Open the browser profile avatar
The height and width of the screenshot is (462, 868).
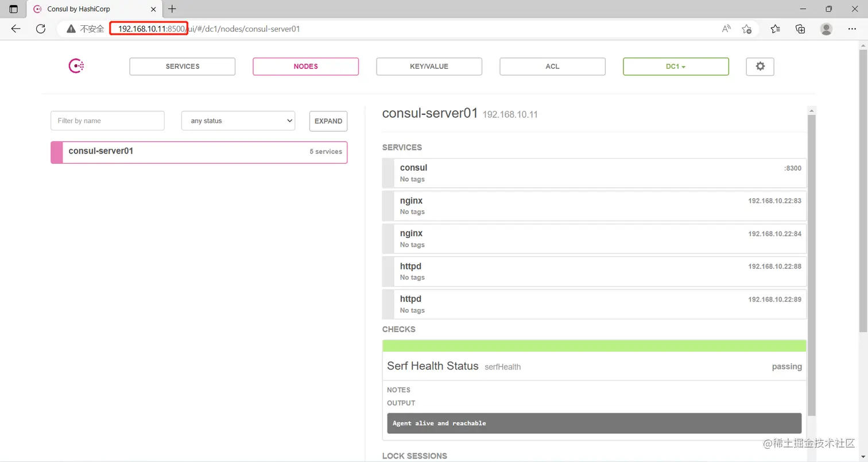coord(826,29)
